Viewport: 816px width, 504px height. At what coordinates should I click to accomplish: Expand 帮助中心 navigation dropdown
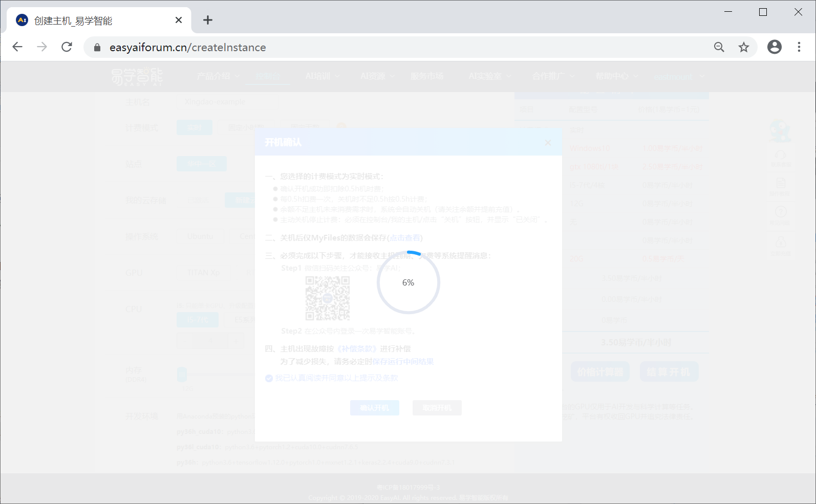click(x=617, y=76)
